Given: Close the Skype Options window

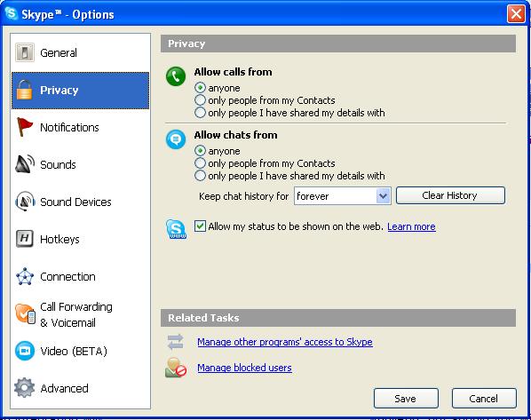Looking at the screenshot, I should point(516,14).
